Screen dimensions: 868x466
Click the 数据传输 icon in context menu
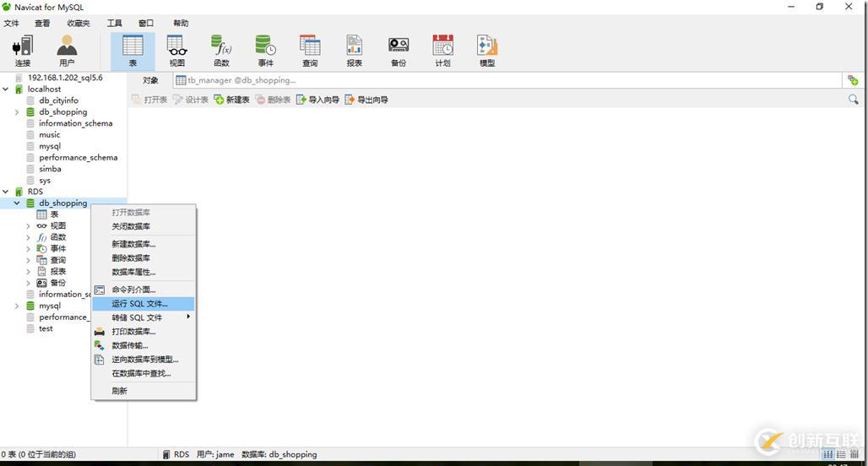(x=100, y=345)
